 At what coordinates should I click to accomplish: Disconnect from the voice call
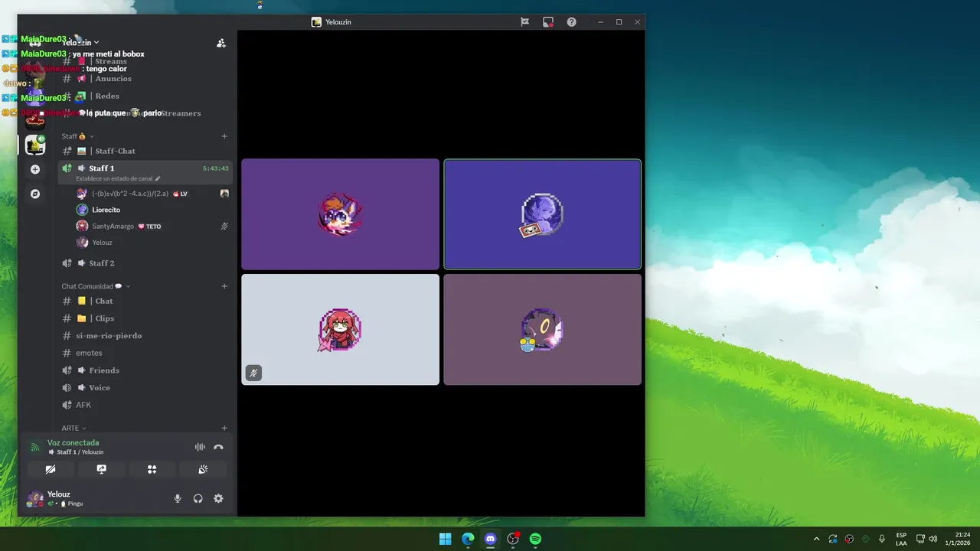(218, 447)
